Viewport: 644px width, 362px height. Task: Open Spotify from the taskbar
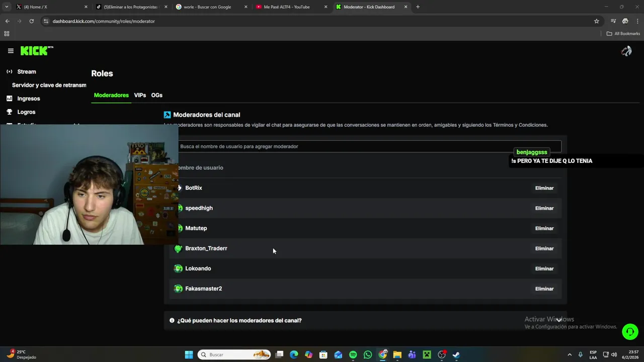pyautogui.click(x=353, y=354)
